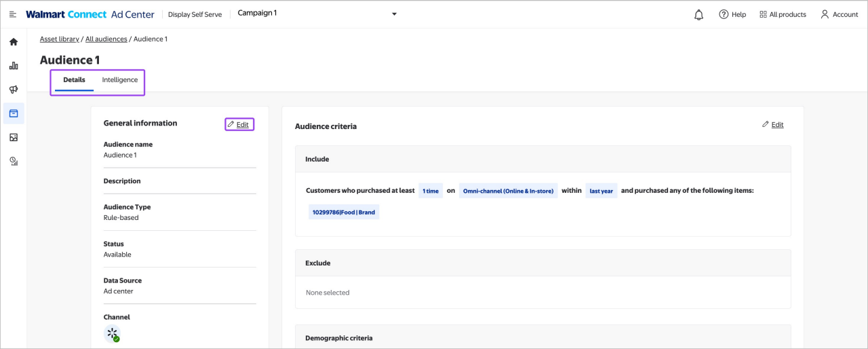Click the 'Description' field label
The image size is (868, 349).
point(122,181)
